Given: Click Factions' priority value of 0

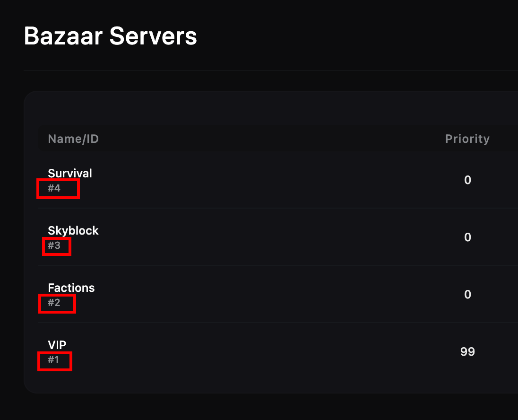Looking at the screenshot, I should pyautogui.click(x=467, y=294).
